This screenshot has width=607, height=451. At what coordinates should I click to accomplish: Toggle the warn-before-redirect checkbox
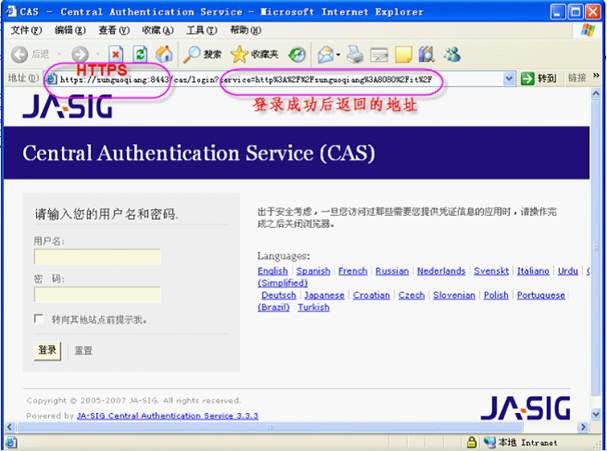pyautogui.click(x=38, y=319)
